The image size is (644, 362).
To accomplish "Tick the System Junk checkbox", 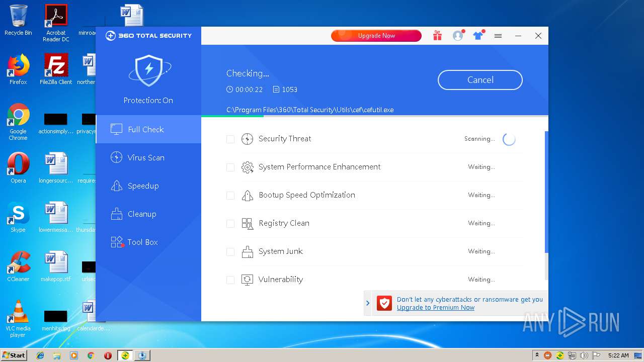I will (230, 252).
